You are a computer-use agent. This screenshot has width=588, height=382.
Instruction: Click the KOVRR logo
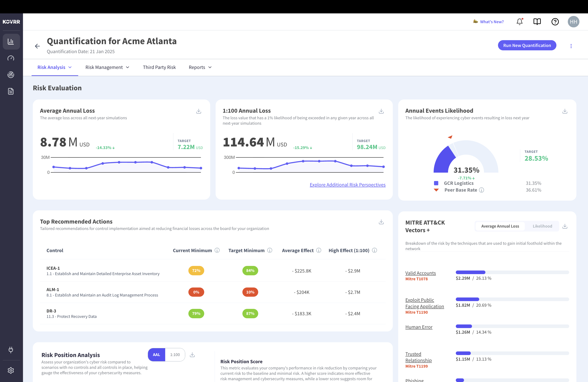(x=11, y=22)
